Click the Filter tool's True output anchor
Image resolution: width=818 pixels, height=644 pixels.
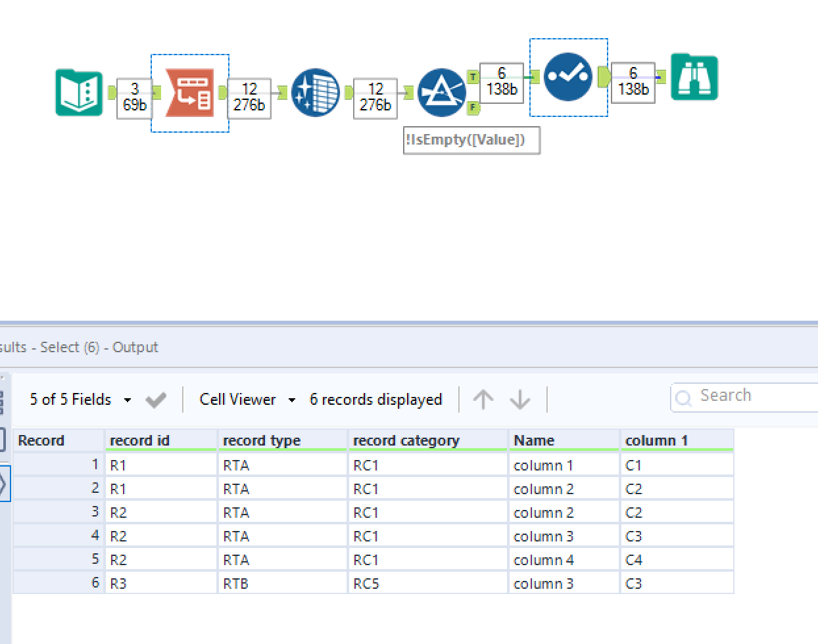(x=473, y=78)
